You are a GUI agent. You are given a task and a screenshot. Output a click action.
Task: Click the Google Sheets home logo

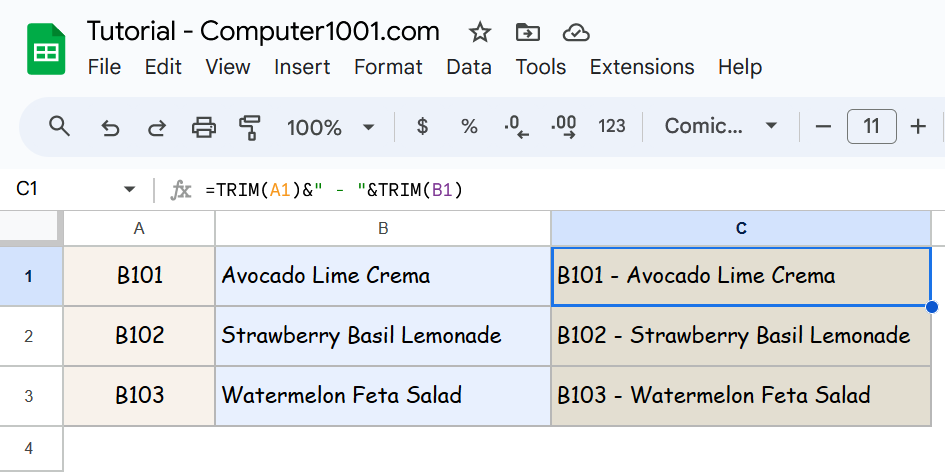(46, 50)
